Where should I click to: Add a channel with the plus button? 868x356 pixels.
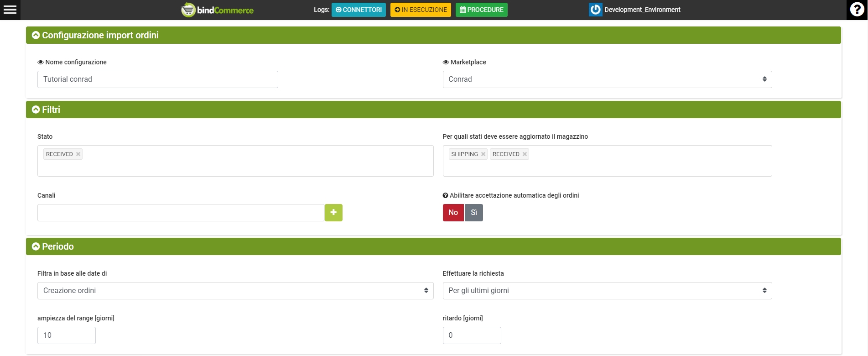(x=333, y=213)
